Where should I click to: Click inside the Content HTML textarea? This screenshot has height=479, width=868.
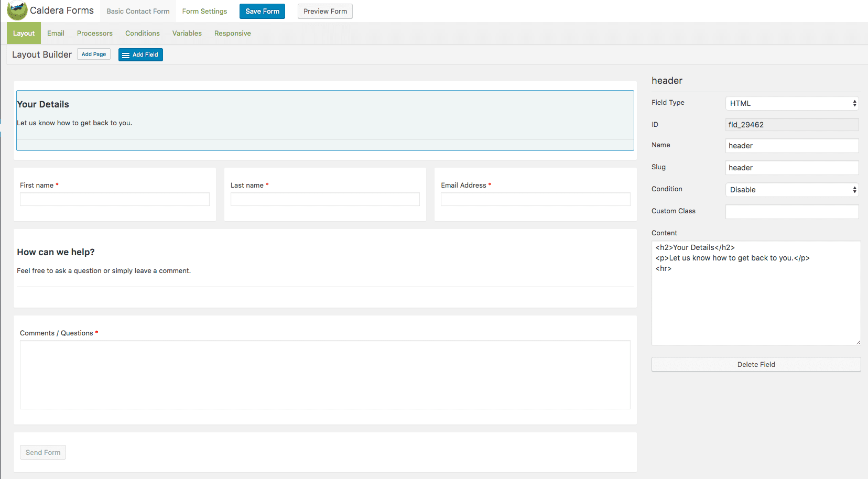tap(755, 304)
